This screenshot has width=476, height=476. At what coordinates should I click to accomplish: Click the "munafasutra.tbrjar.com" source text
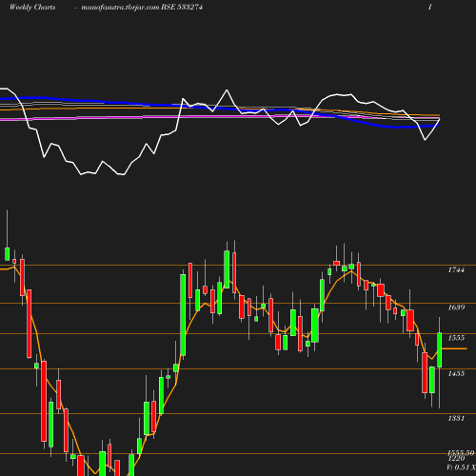coord(120,8)
